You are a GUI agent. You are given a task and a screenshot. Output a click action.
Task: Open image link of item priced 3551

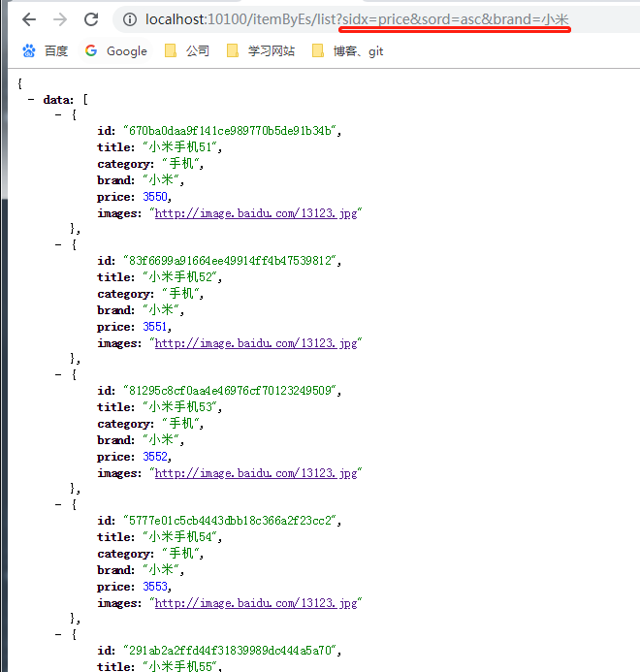[256, 343]
